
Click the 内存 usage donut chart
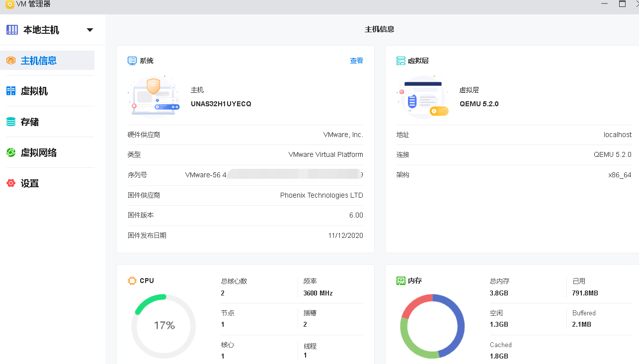432,326
